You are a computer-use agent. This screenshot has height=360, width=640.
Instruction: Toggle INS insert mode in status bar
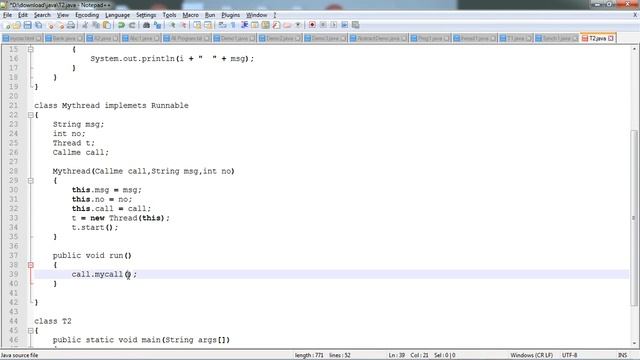(x=623, y=355)
